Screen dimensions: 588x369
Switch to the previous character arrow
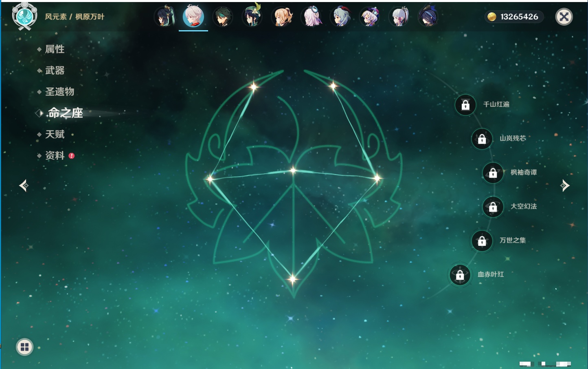tap(24, 186)
